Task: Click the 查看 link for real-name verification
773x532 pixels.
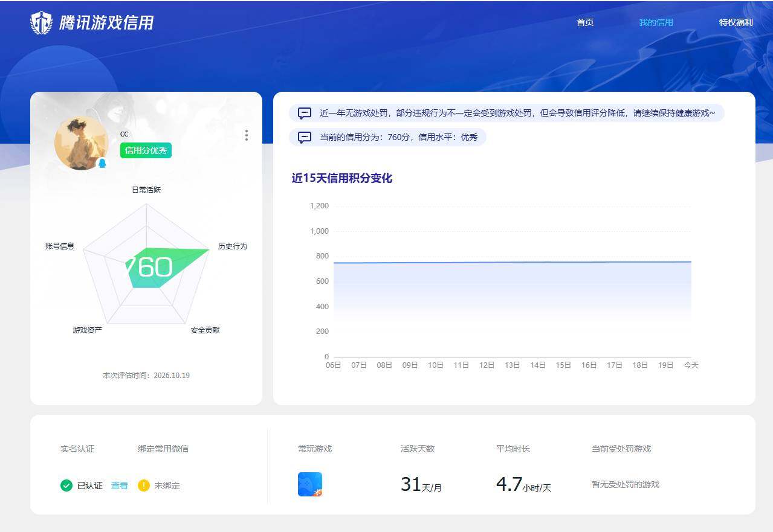Action: coord(120,486)
